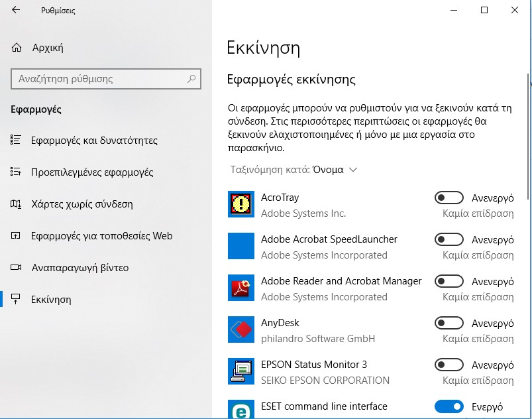Click philandro Software GmbH publisher text
Viewport: 532px width, 419px height.
[x=318, y=339]
